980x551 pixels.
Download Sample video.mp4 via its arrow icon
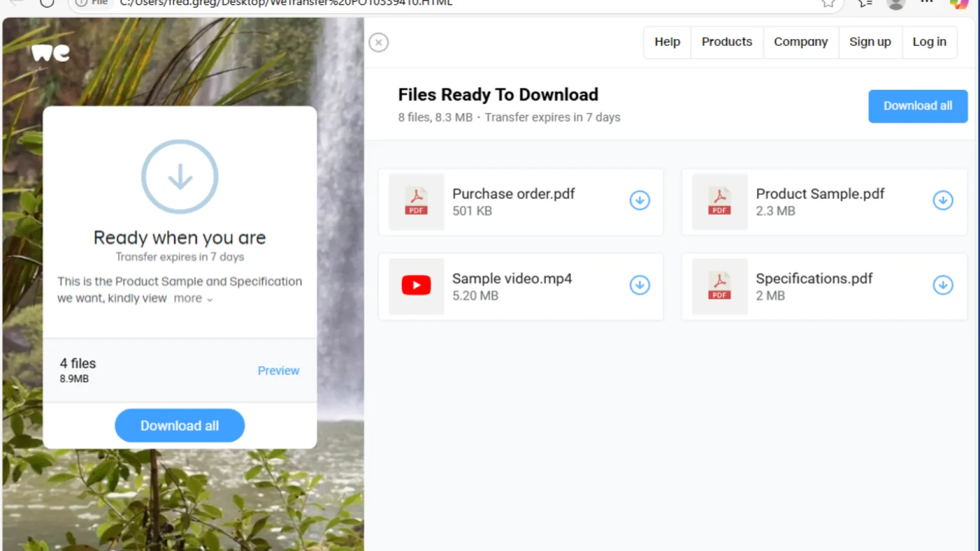click(x=639, y=285)
